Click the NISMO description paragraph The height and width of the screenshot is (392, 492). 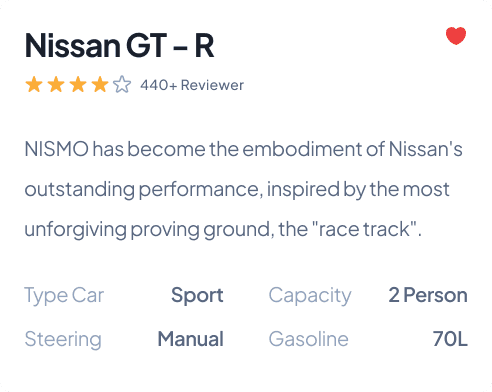coord(244,189)
